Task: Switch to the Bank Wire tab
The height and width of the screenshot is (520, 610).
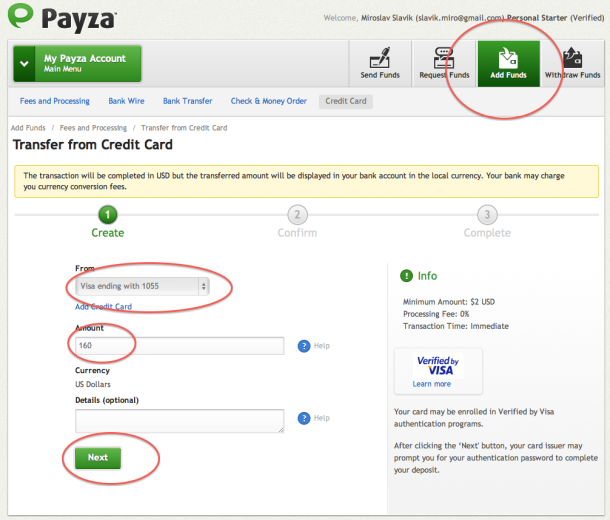Action: click(x=126, y=101)
